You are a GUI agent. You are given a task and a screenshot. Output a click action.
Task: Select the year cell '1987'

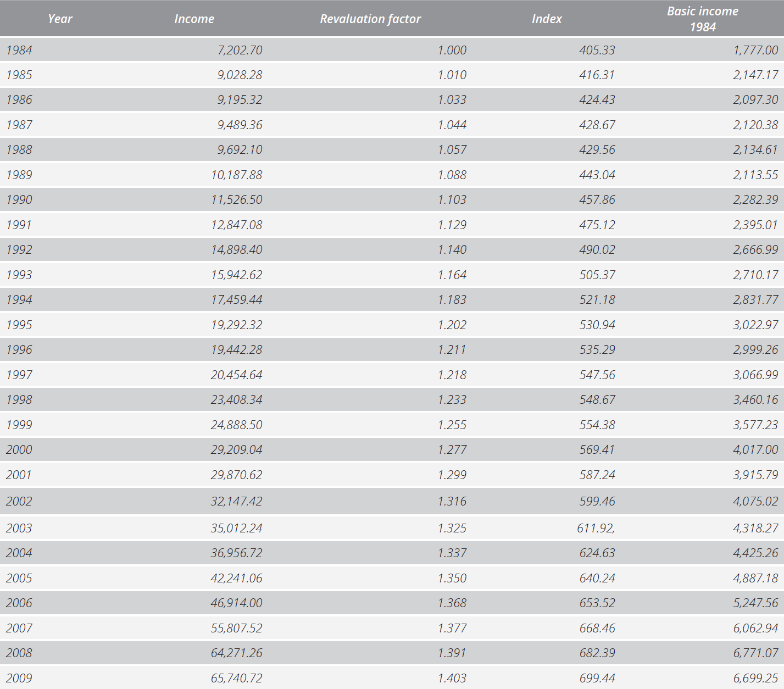[x=19, y=125]
